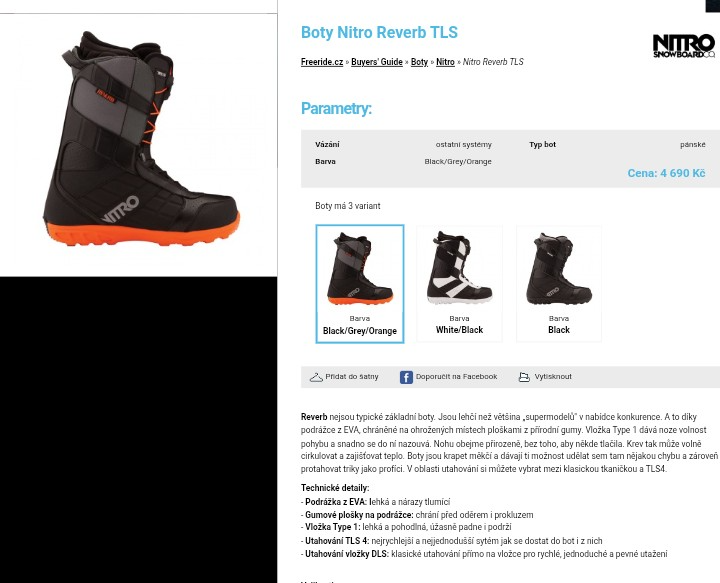This screenshot has width=720, height=583.
Task: Go to the Boty breadcrumb link
Action: point(419,62)
